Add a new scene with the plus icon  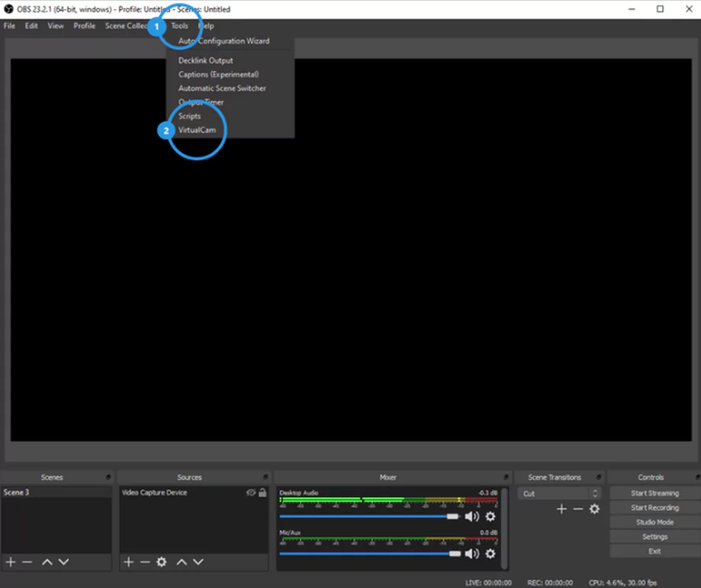tap(11, 562)
